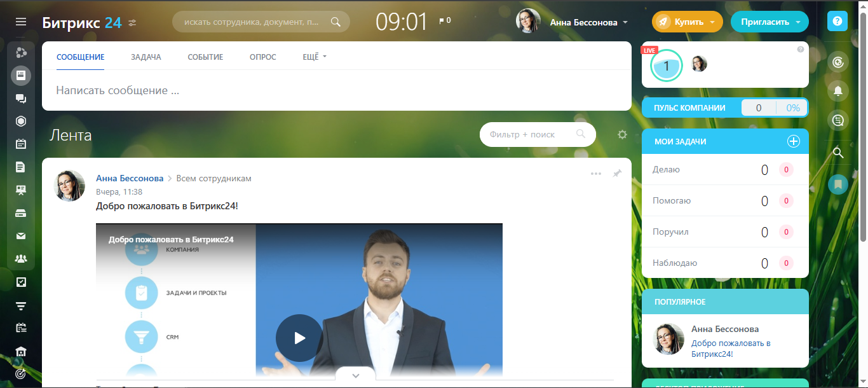Click the target icon at bottom of left sidebar
868x388 pixels.
coord(21,374)
